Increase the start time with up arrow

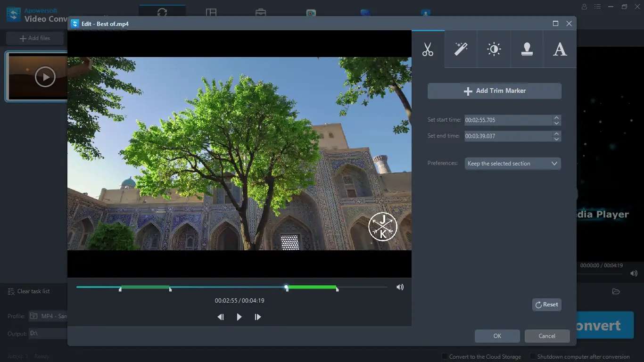(557, 117)
